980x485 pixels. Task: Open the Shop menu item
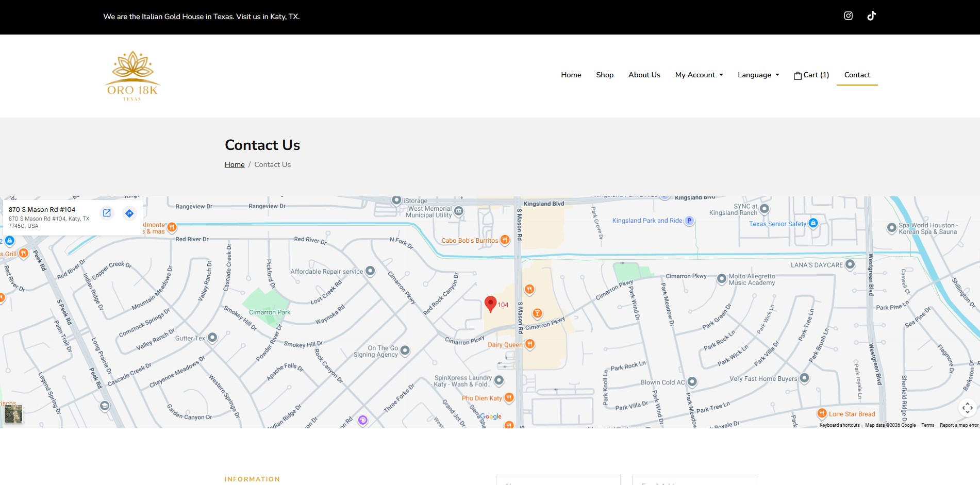point(605,75)
